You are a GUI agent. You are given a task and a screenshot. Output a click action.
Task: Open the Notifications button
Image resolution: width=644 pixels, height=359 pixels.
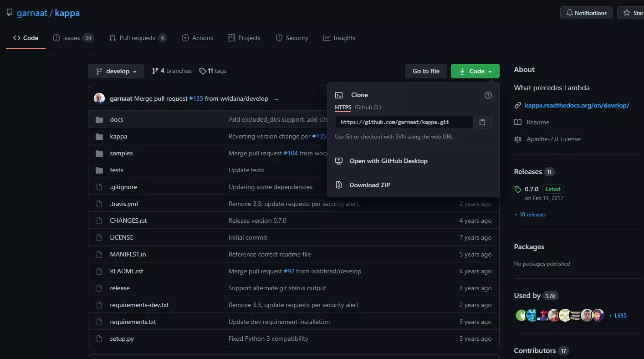point(586,13)
